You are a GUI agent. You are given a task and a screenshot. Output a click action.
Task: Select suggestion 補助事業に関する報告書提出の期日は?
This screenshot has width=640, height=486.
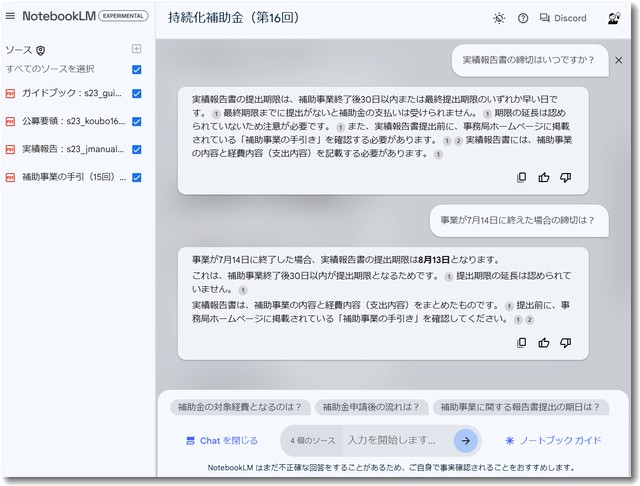[520, 407]
